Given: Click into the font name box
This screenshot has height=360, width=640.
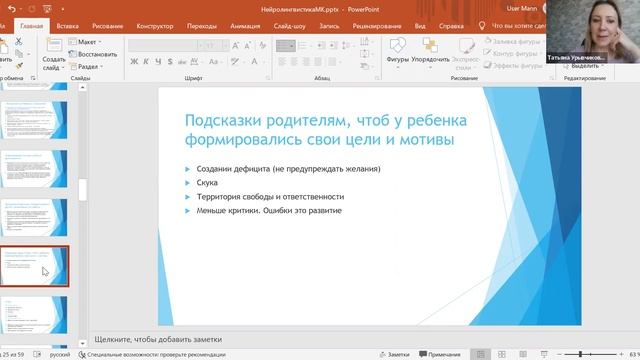Looking at the screenshot, I should click(x=162, y=45).
